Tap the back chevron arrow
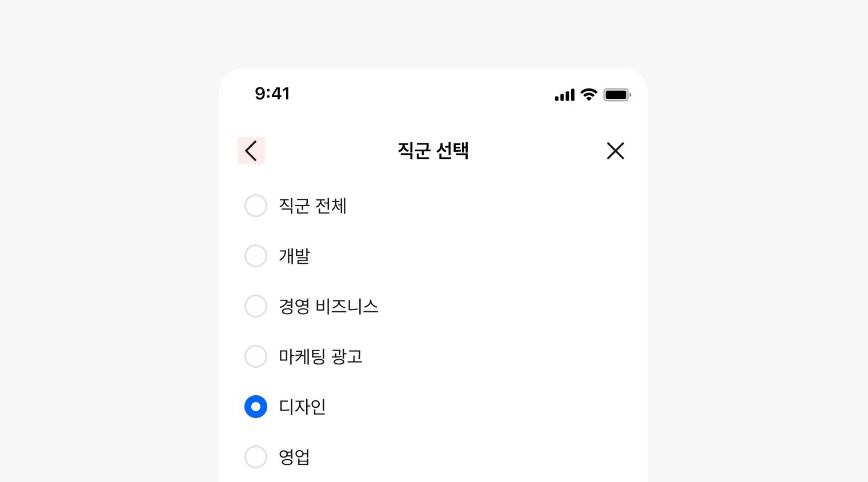This screenshot has height=482, width=868. [x=251, y=151]
